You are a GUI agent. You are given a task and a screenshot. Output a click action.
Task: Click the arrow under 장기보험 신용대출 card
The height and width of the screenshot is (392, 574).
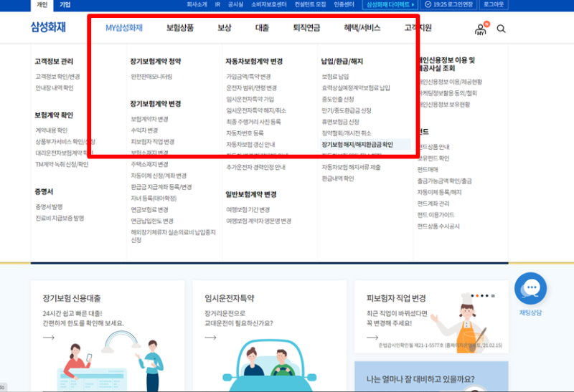tap(48, 338)
